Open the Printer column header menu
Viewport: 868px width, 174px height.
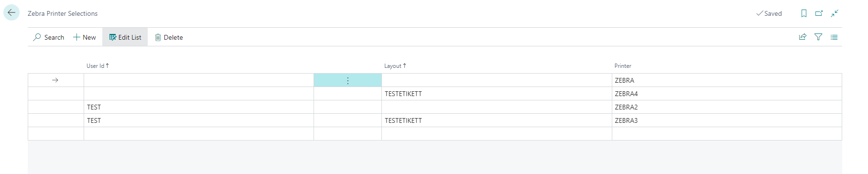(623, 66)
